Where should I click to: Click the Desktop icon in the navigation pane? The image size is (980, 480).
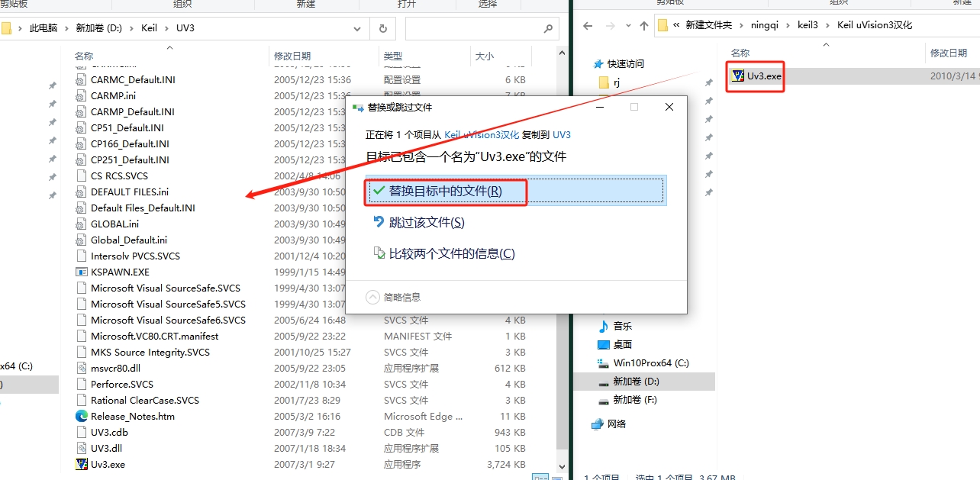pos(604,344)
